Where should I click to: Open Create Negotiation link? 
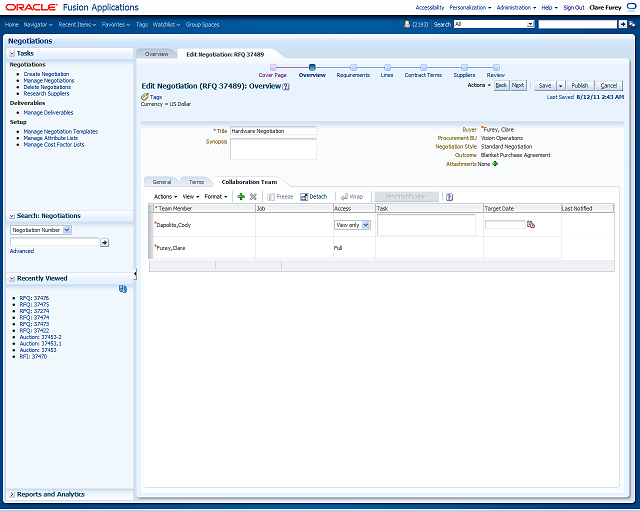[x=46, y=74]
